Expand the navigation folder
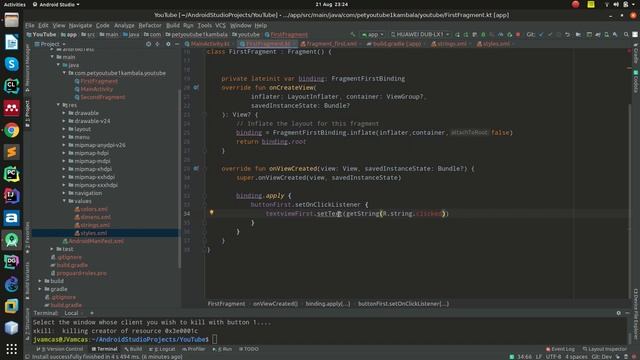The height and width of the screenshot is (360, 640). (x=64, y=193)
